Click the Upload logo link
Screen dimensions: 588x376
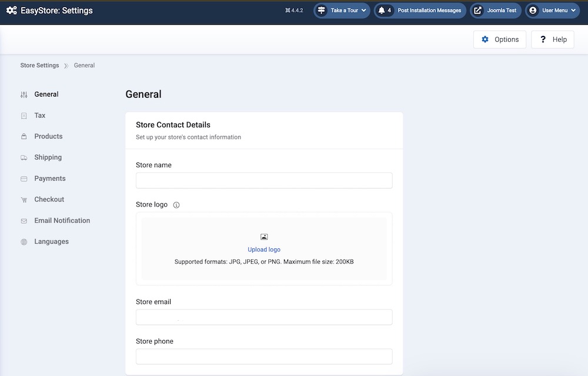tap(264, 249)
